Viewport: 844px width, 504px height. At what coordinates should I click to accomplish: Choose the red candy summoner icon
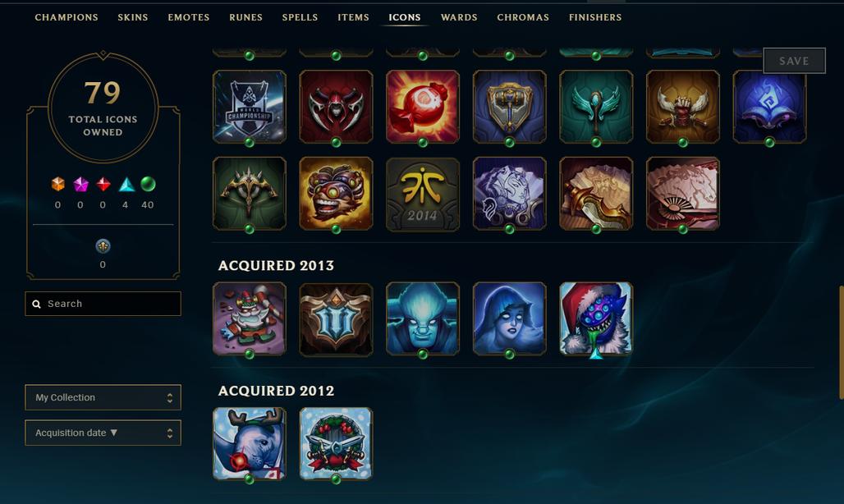423,107
